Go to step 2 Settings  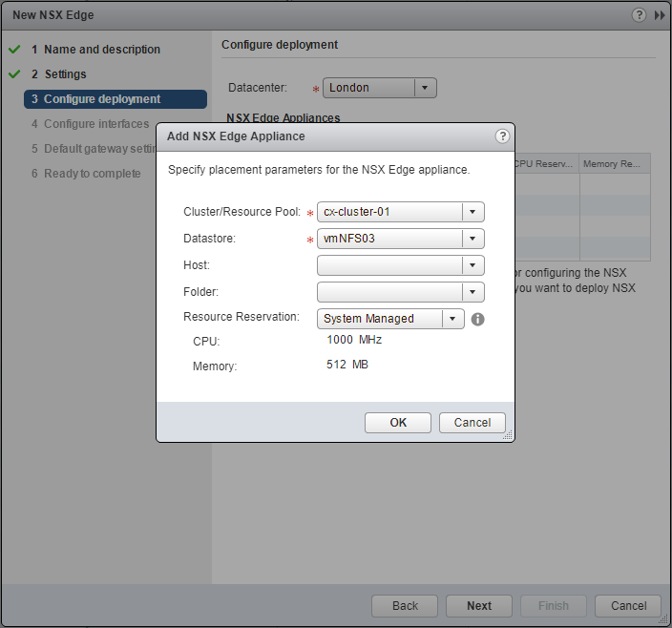(x=65, y=74)
